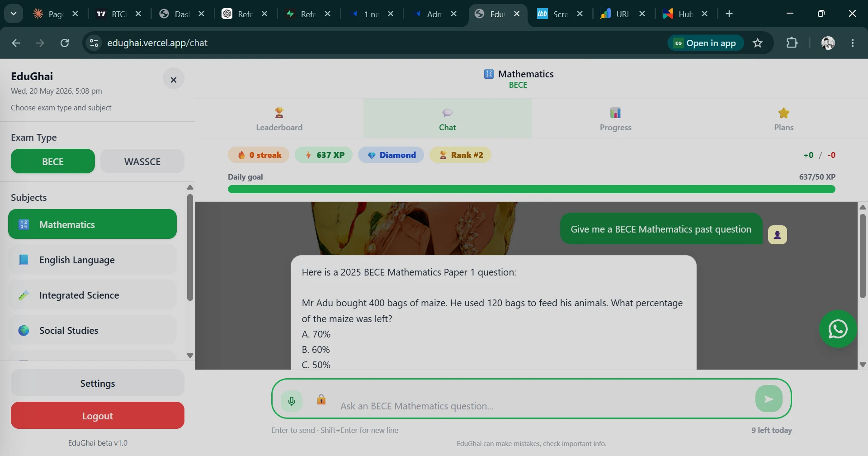Click the flame icon on streak badge

[x=241, y=155]
